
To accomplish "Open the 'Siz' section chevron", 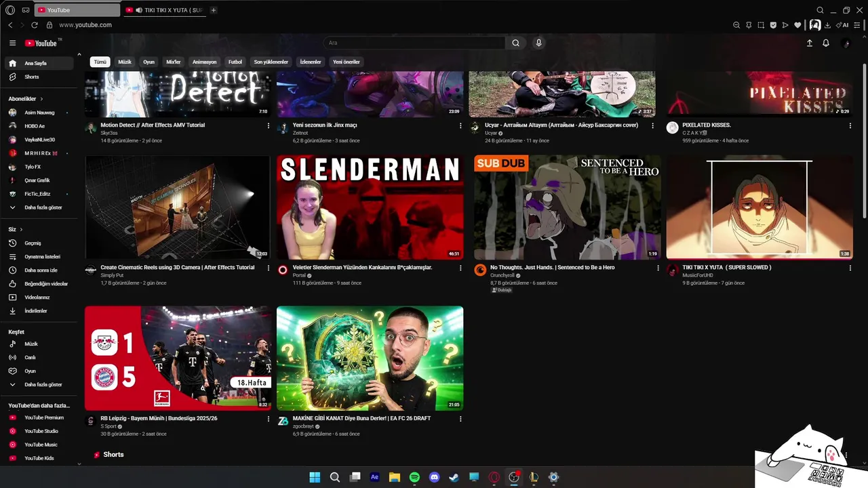I will coord(21,229).
